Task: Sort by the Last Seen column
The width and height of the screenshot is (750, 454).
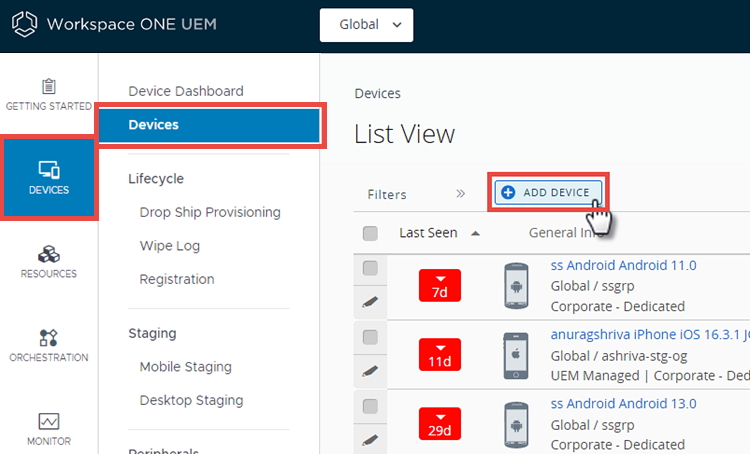Action: pyautogui.click(x=429, y=233)
